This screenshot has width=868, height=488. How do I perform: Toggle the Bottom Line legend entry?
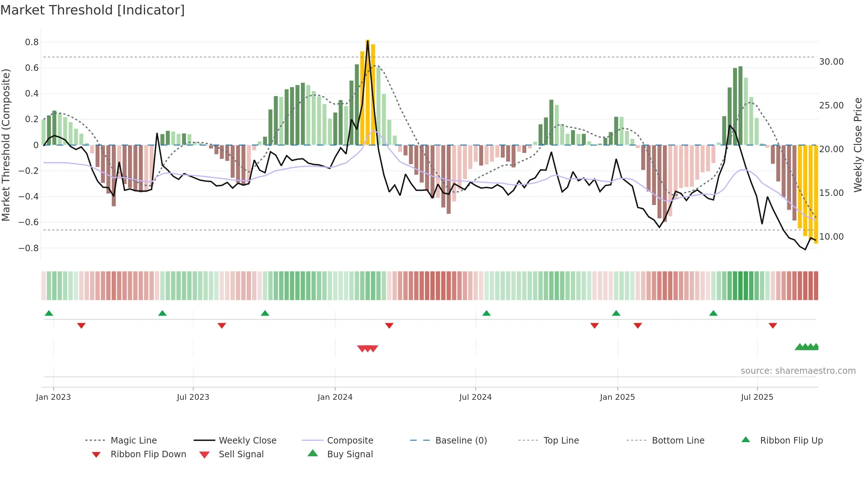coord(665,440)
